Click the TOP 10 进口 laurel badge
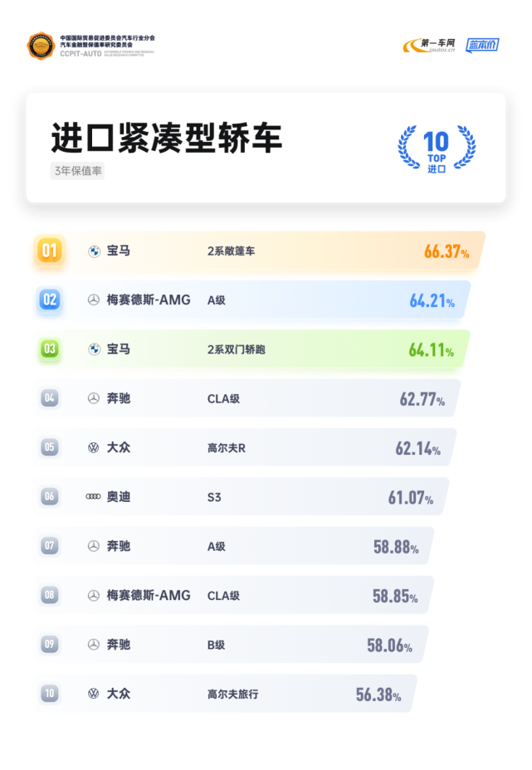The width and height of the screenshot is (532, 770). click(x=437, y=148)
